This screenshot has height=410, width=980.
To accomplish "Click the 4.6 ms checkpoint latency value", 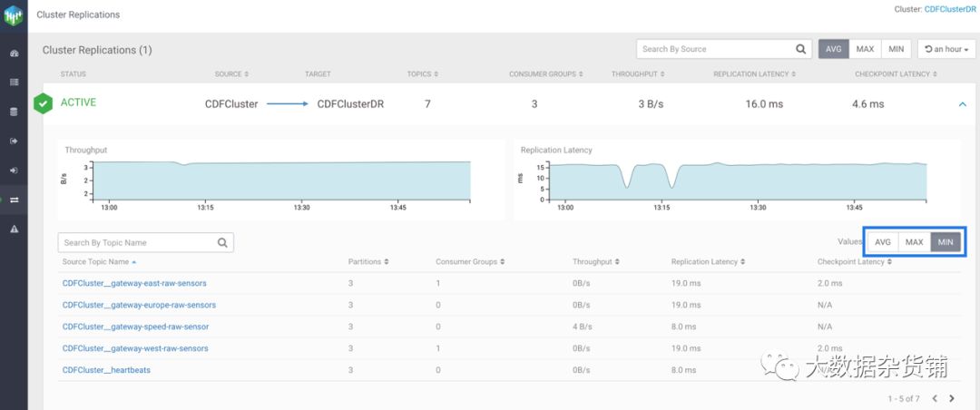I will coord(868,104).
